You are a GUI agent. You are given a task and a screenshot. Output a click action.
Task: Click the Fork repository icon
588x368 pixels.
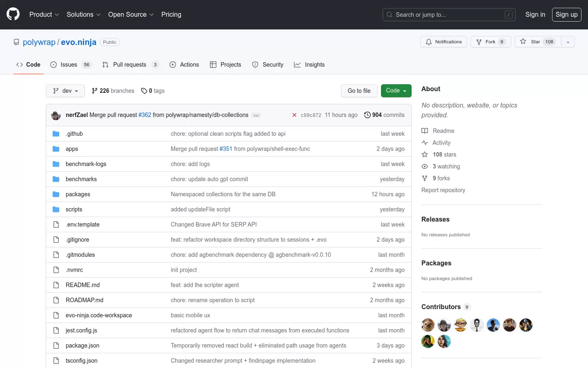(x=479, y=42)
